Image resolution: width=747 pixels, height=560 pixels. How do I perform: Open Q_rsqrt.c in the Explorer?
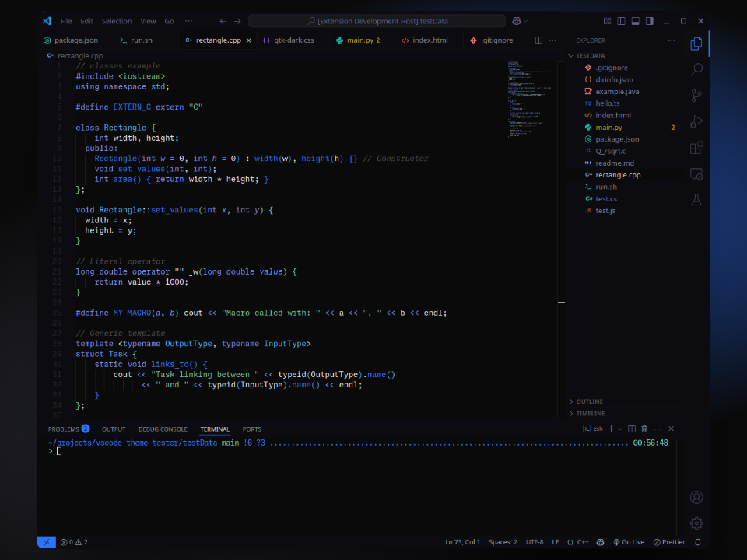tap(626, 151)
